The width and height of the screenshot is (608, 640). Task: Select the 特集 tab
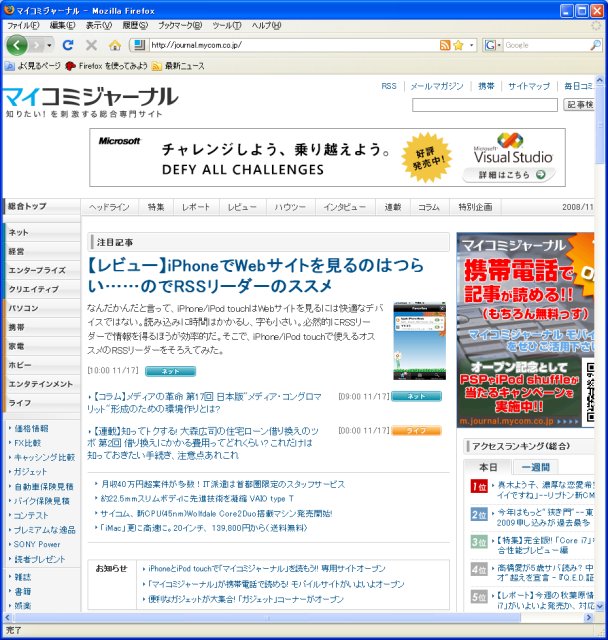156,207
